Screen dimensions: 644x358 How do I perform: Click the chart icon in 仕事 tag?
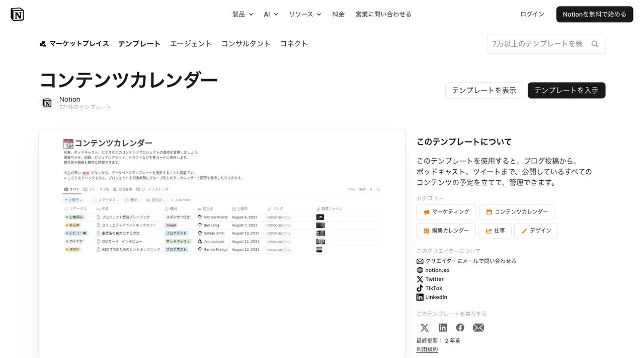489,231
